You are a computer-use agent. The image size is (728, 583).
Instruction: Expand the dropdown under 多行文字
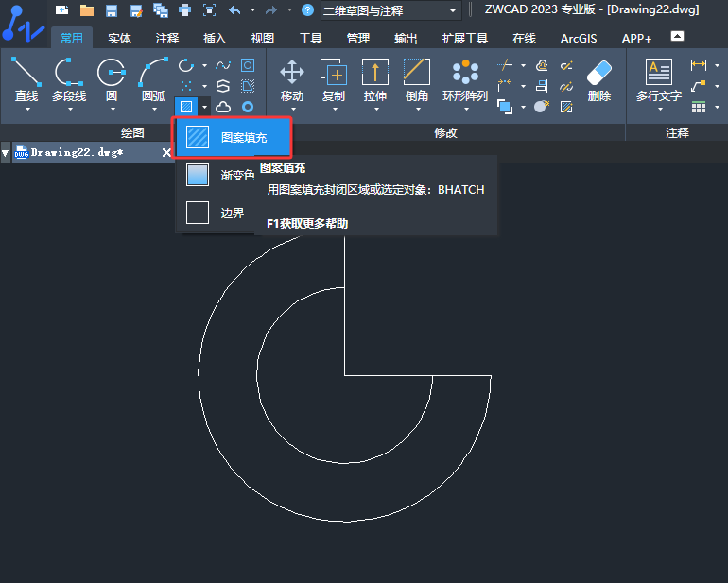(660, 110)
